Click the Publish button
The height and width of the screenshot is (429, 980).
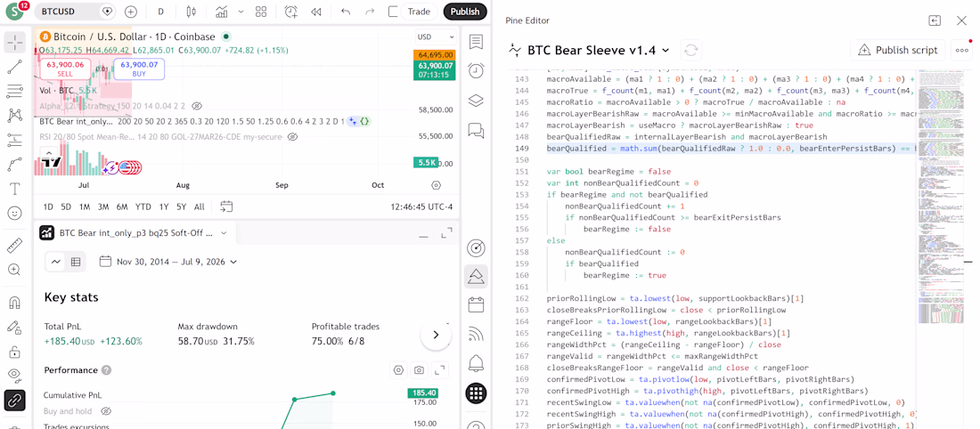465,12
